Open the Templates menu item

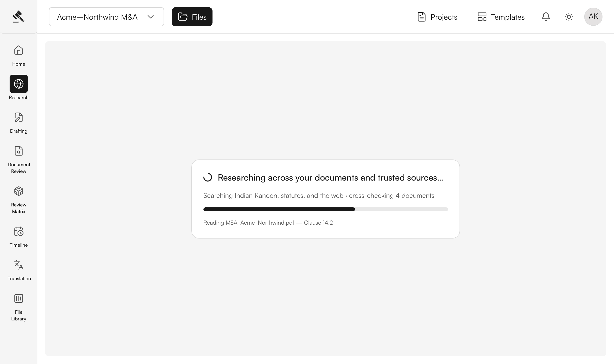[501, 17]
